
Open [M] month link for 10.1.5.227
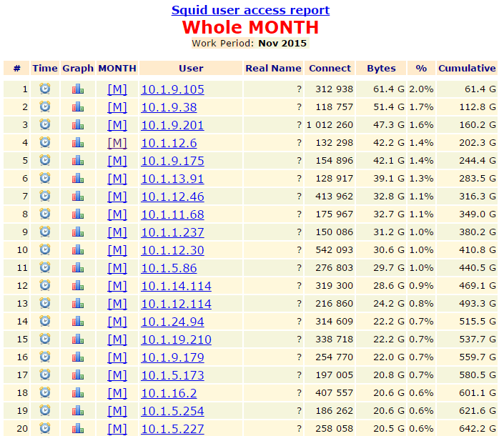click(117, 429)
